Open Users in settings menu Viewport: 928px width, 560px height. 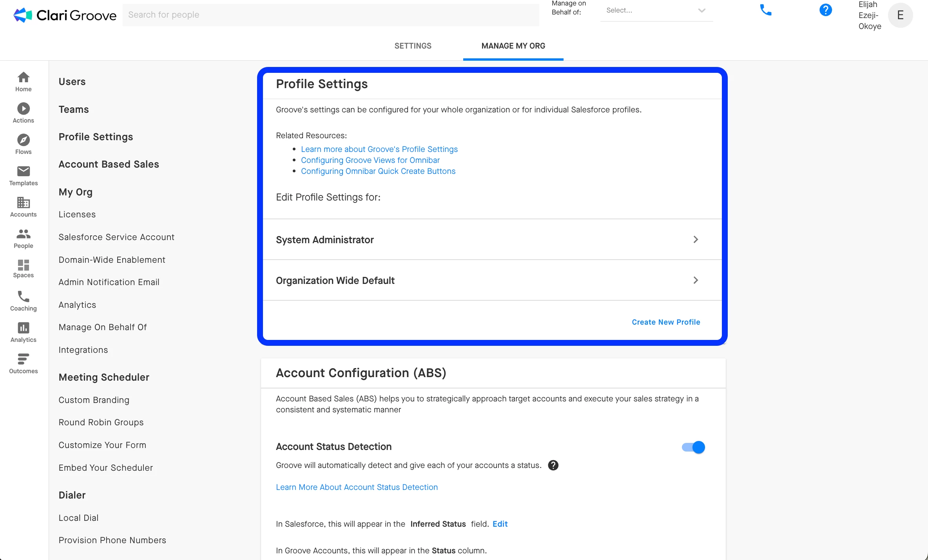(72, 81)
